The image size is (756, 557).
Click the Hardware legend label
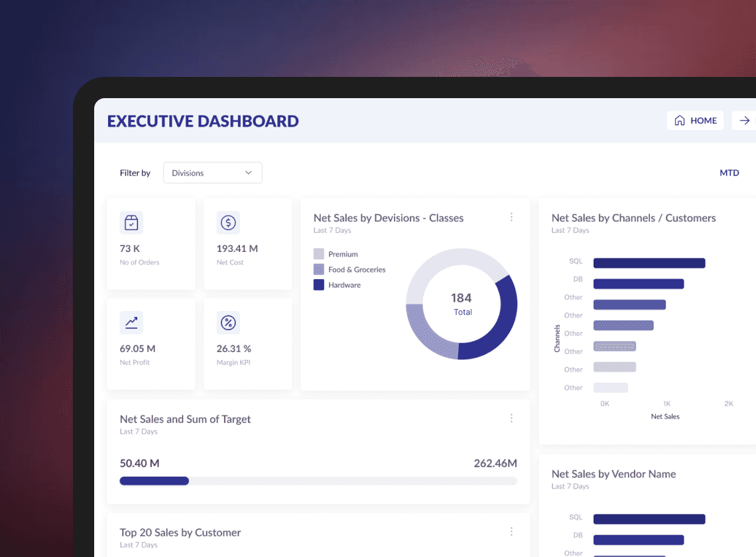click(x=344, y=284)
